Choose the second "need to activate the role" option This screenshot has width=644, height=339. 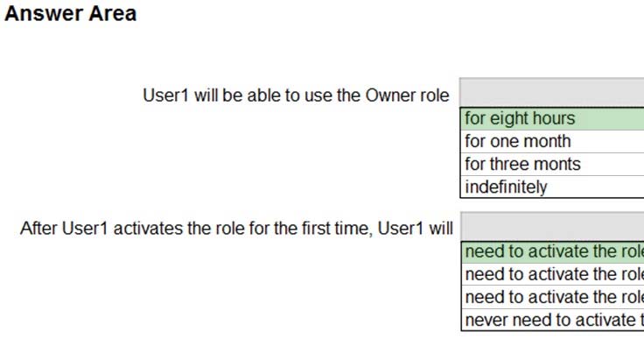pos(552,275)
